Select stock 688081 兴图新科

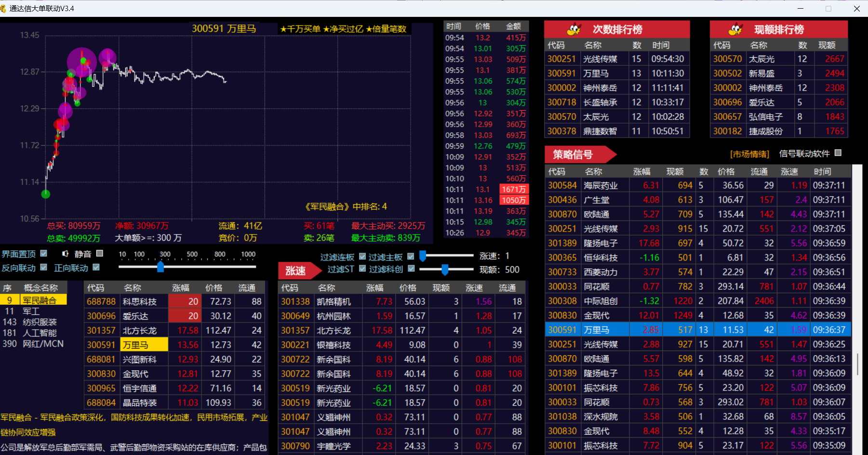(x=174, y=359)
